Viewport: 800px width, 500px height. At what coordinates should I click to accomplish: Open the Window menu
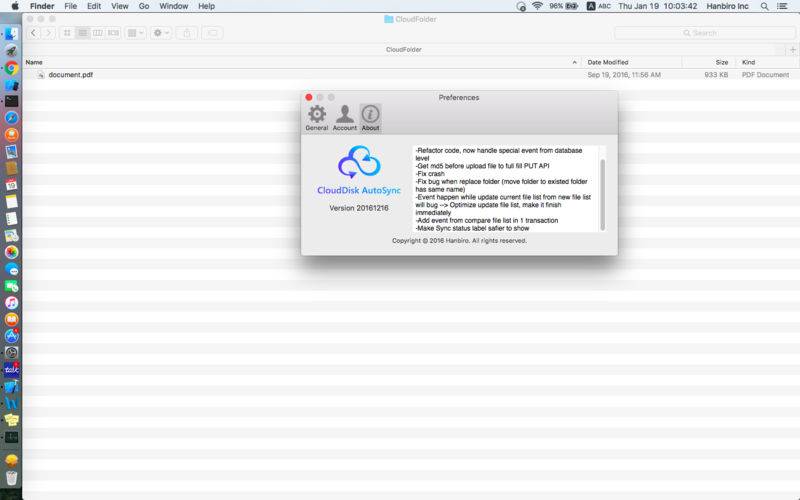coord(173,6)
